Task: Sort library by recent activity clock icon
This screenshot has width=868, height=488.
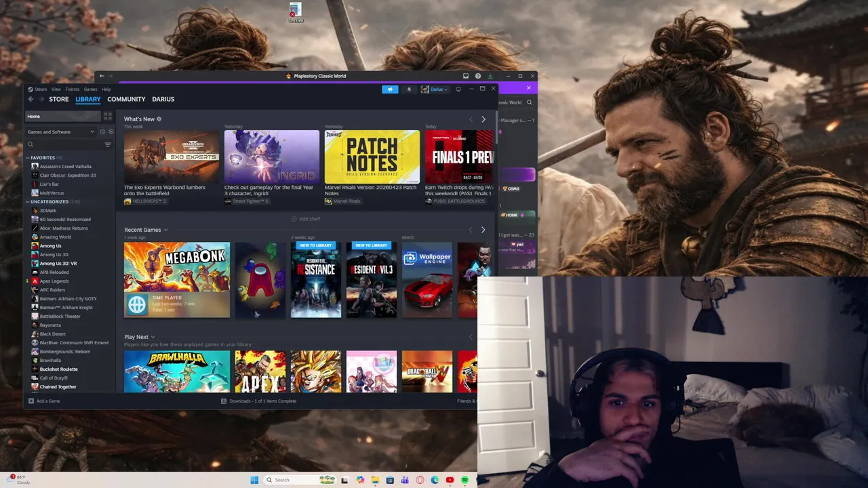Action: tap(102, 131)
